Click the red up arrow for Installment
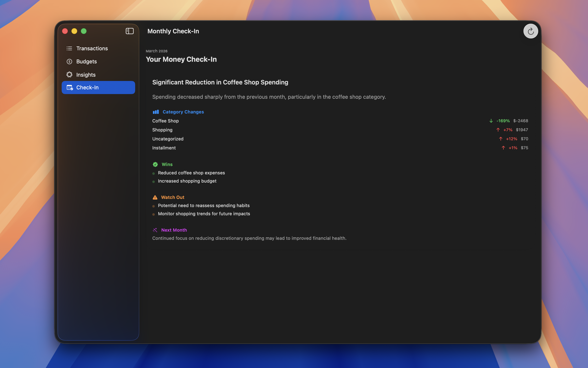This screenshot has width=588, height=368. click(503, 148)
